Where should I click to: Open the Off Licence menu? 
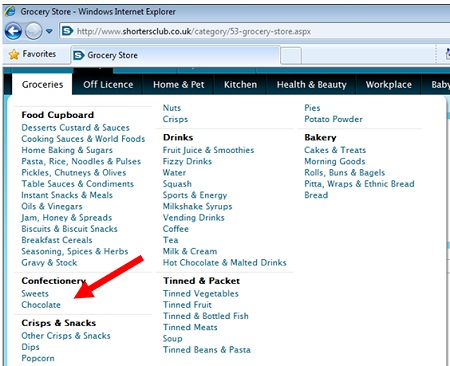[108, 85]
